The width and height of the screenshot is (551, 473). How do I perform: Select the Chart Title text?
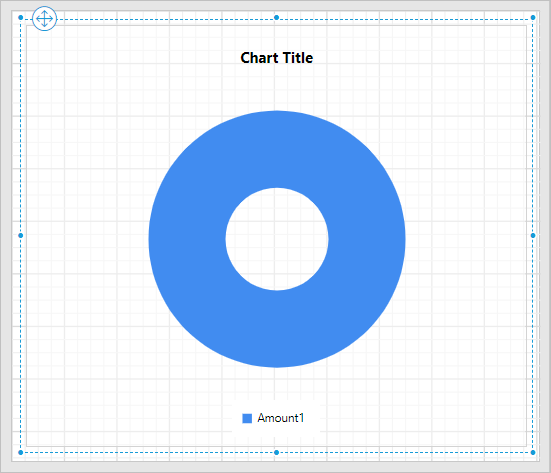[x=277, y=58]
